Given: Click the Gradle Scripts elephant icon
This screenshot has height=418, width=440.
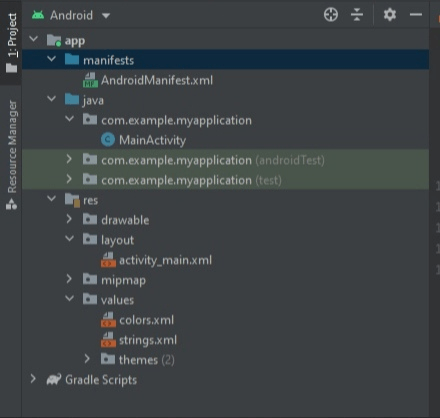Looking at the screenshot, I should pos(54,379).
